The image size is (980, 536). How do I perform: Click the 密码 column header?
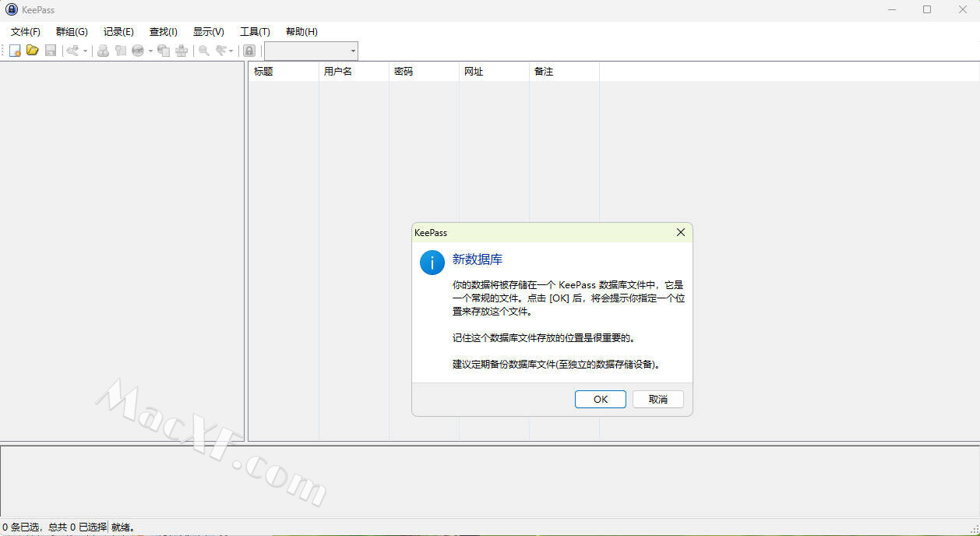pos(424,71)
